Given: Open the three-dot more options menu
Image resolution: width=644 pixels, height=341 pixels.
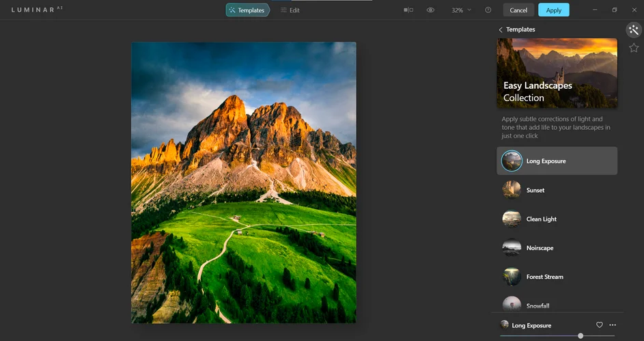Looking at the screenshot, I should coord(613,325).
